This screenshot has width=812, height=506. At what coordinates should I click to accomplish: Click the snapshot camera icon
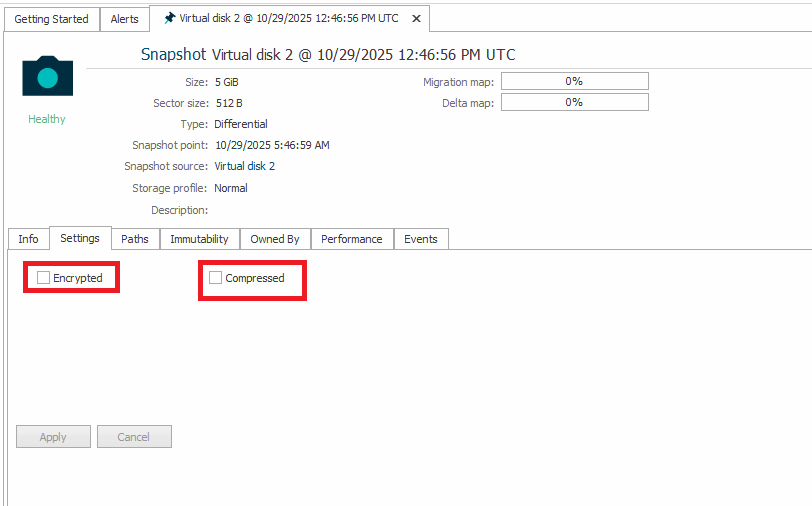tap(47, 76)
